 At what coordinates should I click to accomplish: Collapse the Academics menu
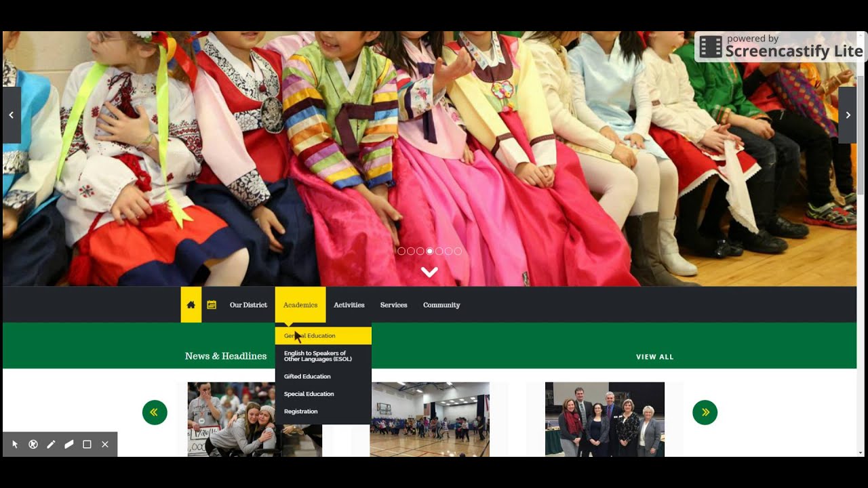click(x=300, y=305)
